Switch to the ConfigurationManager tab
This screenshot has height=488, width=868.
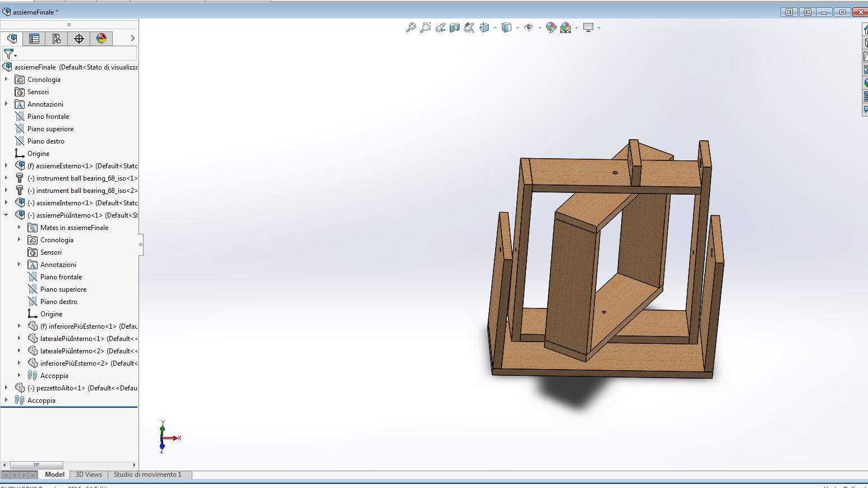57,38
